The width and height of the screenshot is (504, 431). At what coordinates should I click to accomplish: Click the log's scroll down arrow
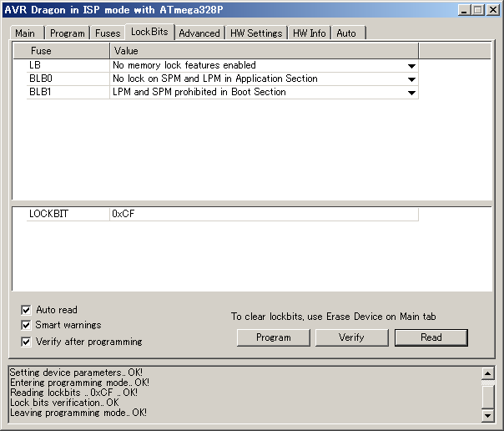487,415
